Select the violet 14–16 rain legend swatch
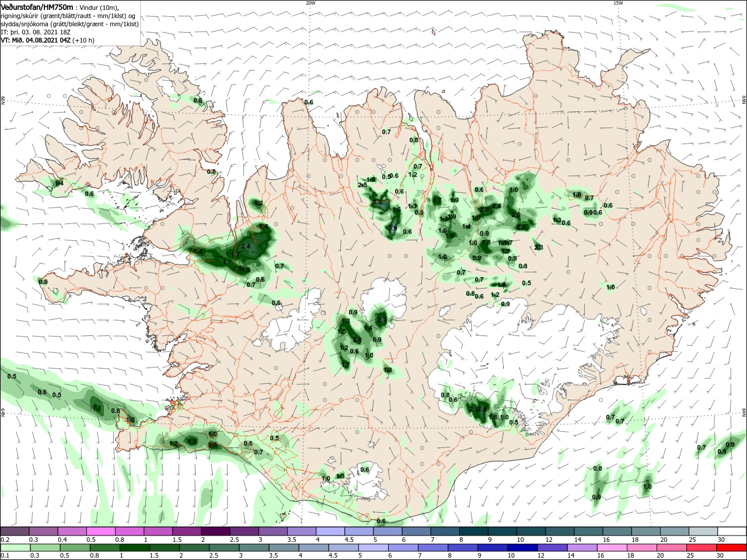The height and width of the screenshot is (560, 747). [584, 548]
